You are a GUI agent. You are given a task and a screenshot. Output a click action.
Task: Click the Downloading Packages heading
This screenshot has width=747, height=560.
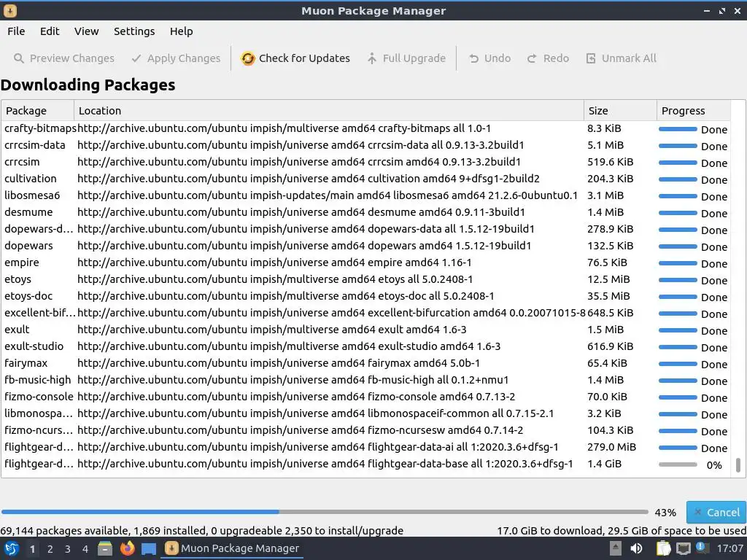click(88, 85)
